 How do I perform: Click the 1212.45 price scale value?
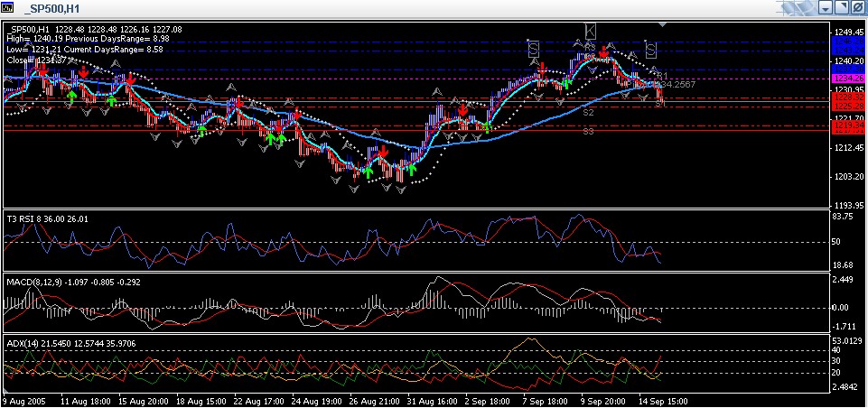pos(850,148)
